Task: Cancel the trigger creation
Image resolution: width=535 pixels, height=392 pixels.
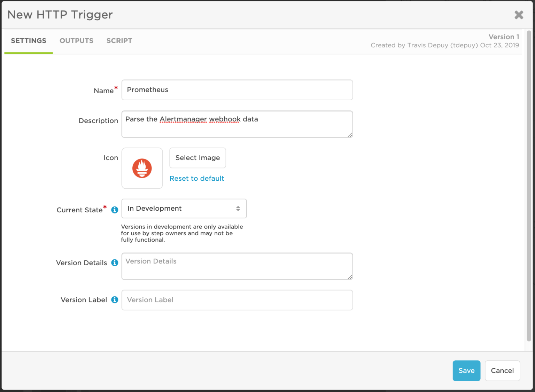Action: (502, 370)
